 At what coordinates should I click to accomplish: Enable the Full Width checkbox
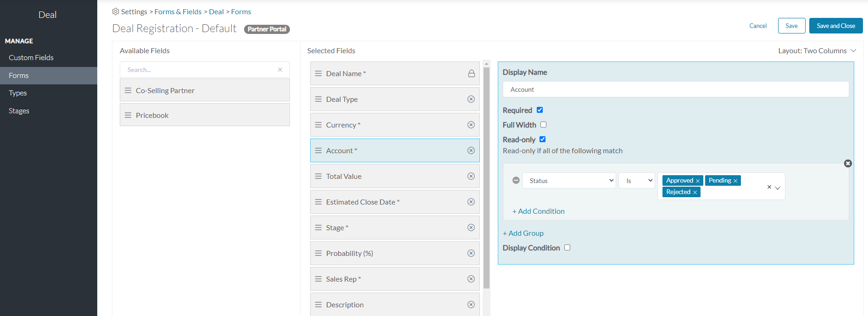(543, 125)
